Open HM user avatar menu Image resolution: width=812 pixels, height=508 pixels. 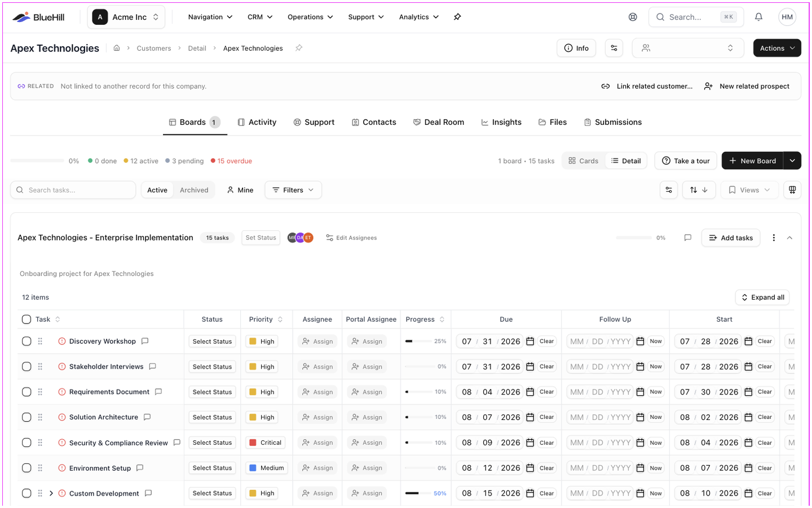coord(787,17)
